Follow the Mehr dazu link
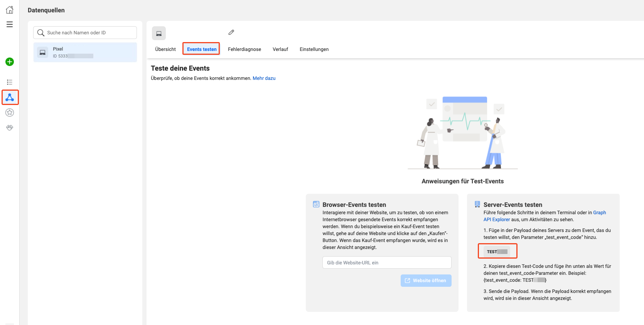This screenshot has width=644, height=325. [264, 78]
